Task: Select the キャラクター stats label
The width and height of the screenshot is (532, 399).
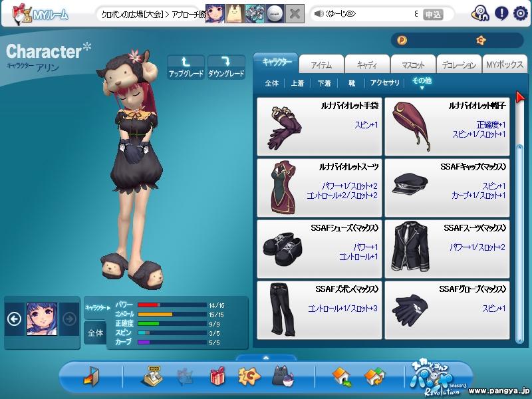Action: tap(97, 308)
